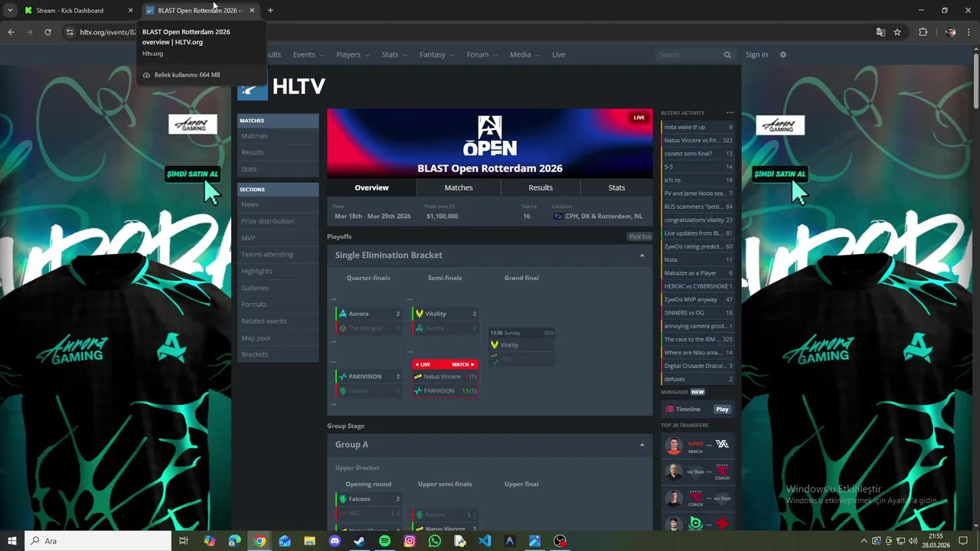Collapse the Group A section
This screenshot has height=551, width=980.
coord(642,445)
